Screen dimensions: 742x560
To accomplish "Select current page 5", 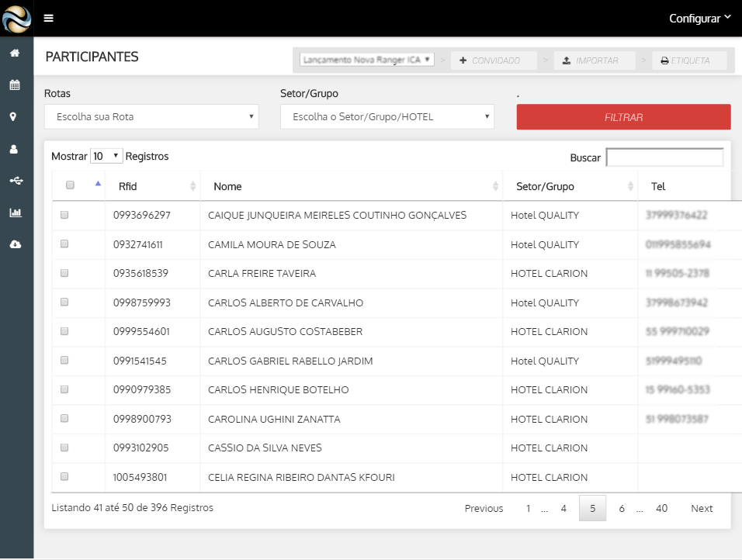I will pyautogui.click(x=592, y=509).
